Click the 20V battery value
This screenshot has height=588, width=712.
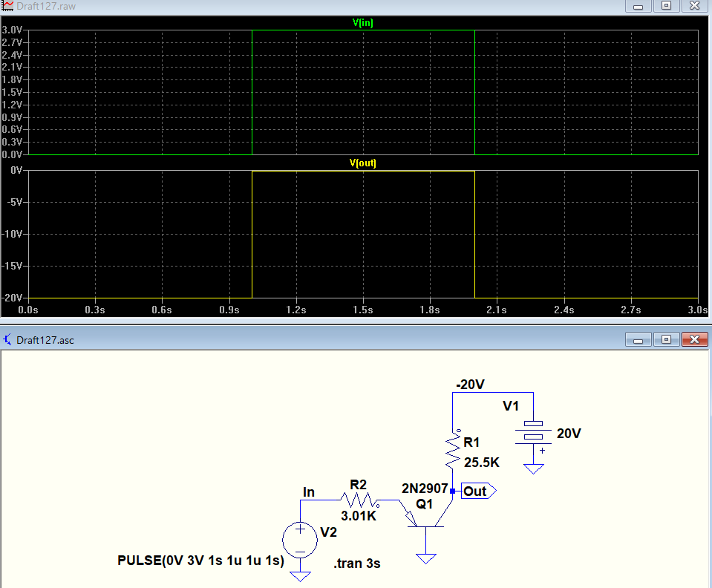569,434
